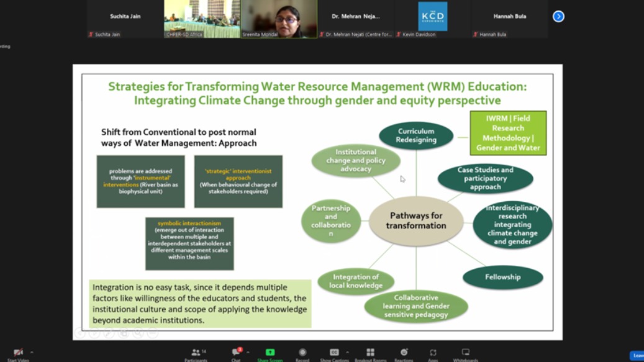Select Hannah Bula's participant tile
This screenshot has height=362, width=644.
509,17
